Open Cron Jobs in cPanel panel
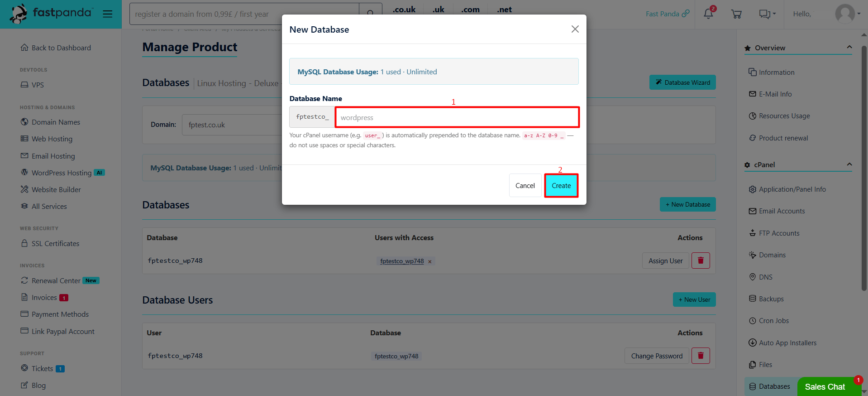Viewport: 868px width, 396px height. click(769, 321)
